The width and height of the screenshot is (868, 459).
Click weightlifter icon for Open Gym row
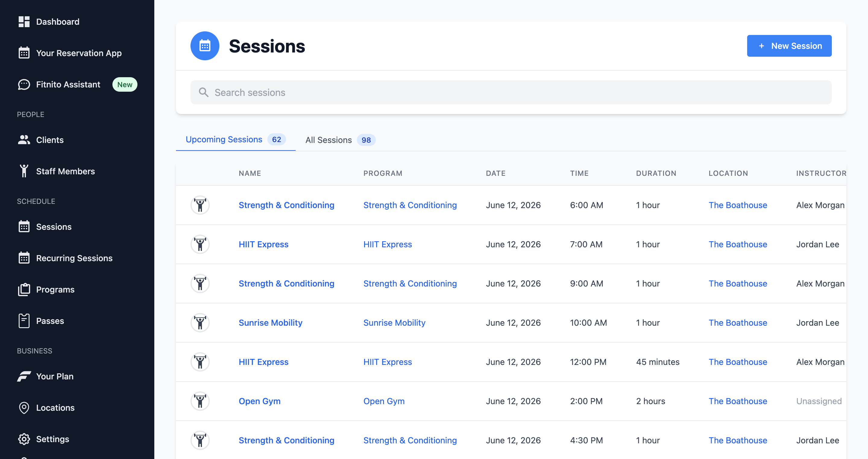point(200,401)
